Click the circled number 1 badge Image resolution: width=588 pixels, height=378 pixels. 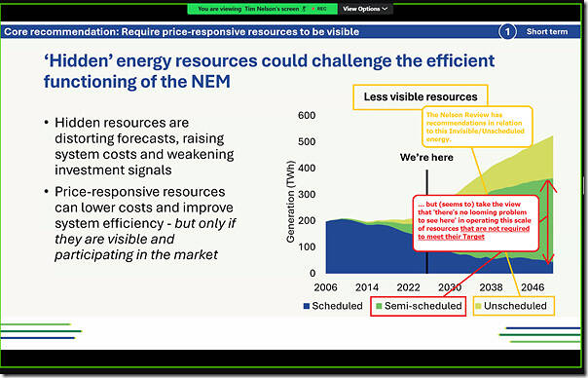(x=507, y=31)
